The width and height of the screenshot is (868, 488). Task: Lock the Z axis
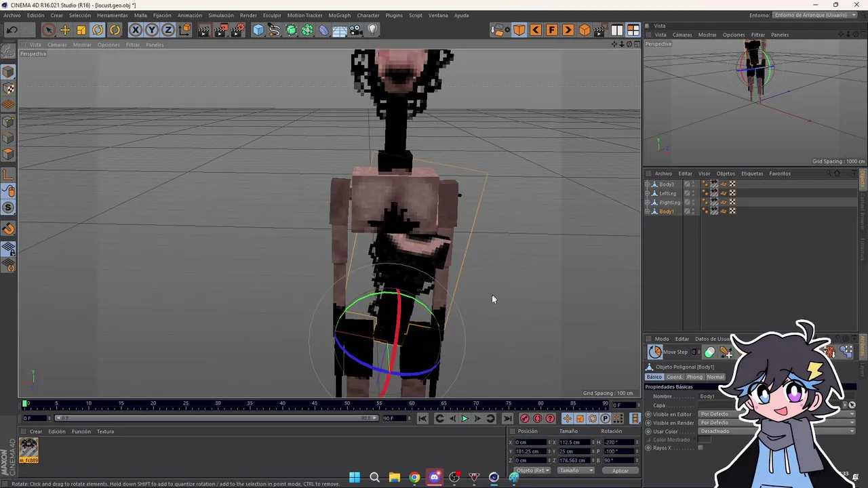coord(167,30)
